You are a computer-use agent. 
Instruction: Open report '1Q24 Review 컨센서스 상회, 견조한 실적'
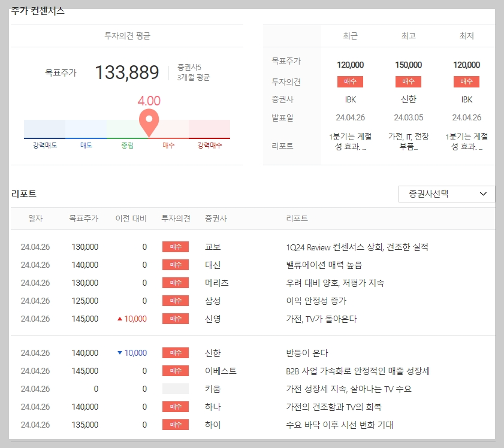357,247
